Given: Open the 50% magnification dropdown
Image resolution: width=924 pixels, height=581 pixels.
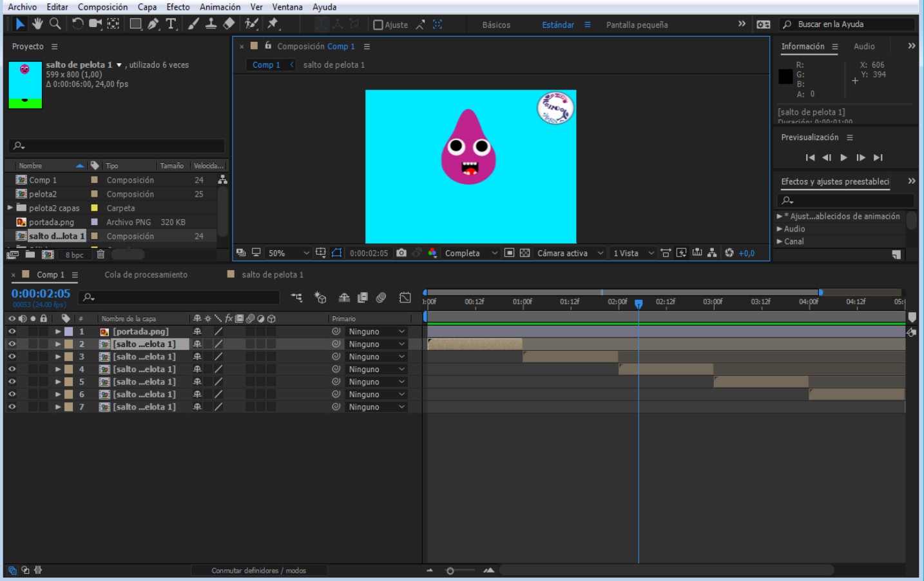Looking at the screenshot, I should click(x=289, y=253).
